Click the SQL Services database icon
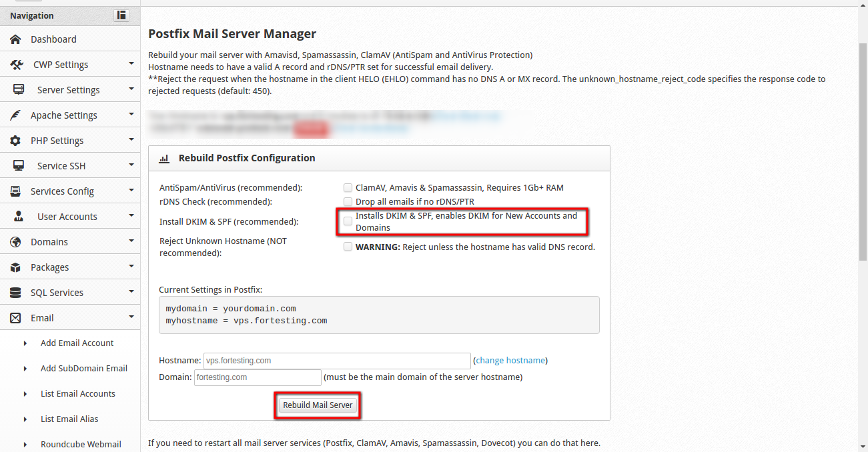868x452 pixels. click(x=15, y=293)
